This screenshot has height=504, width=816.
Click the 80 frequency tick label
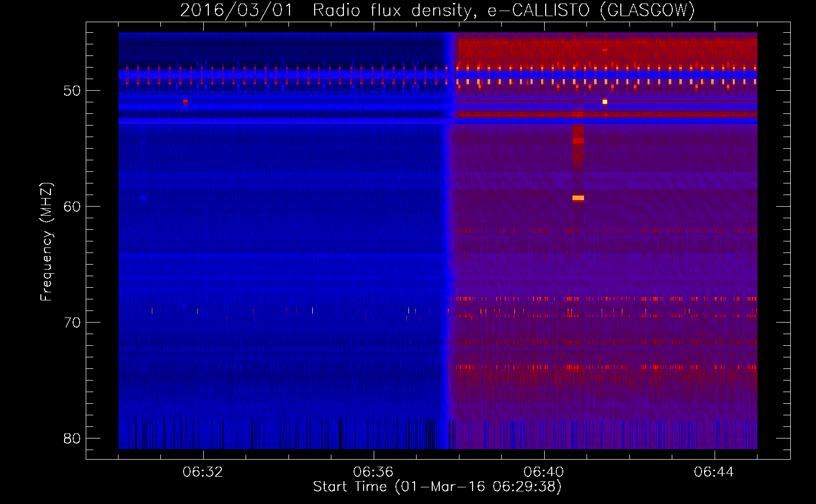click(72, 438)
